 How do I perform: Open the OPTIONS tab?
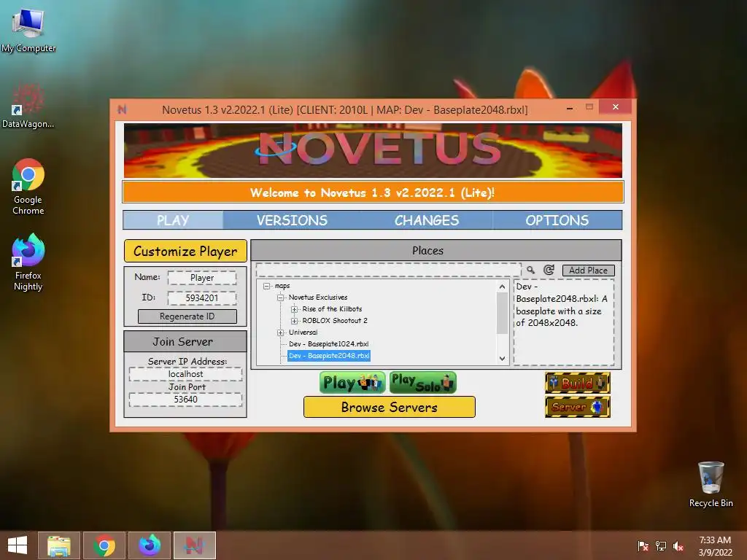point(557,220)
